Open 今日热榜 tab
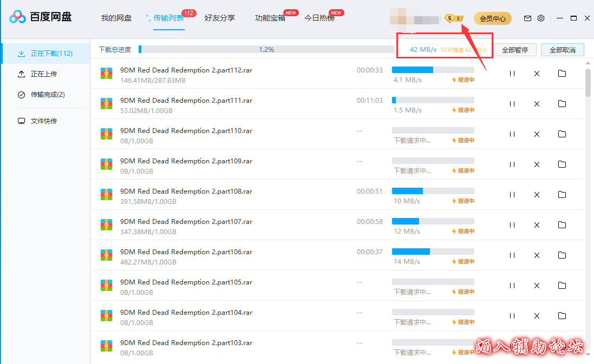The width and height of the screenshot is (594, 364). click(319, 18)
